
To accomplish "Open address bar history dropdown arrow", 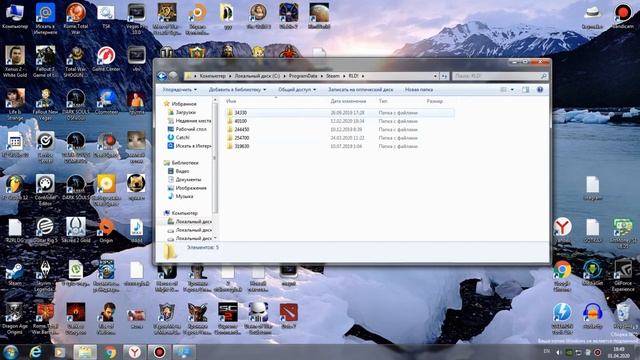I will pyautogui.click(x=435, y=76).
